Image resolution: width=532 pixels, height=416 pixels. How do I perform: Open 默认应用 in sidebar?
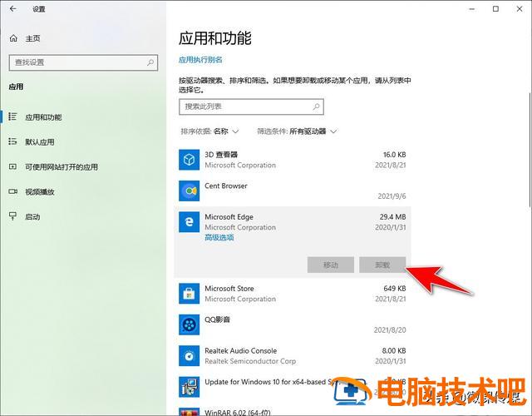click(x=39, y=142)
